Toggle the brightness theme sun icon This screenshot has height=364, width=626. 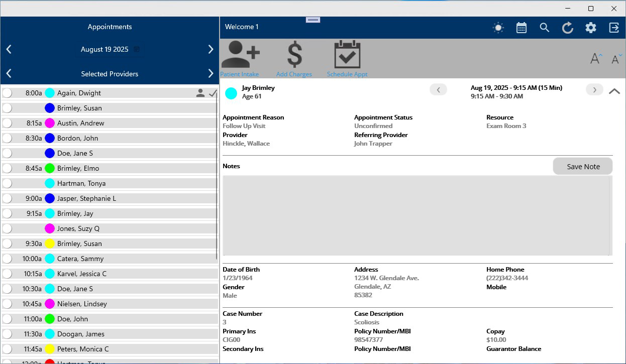pyautogui.click(x=498, y=28)
